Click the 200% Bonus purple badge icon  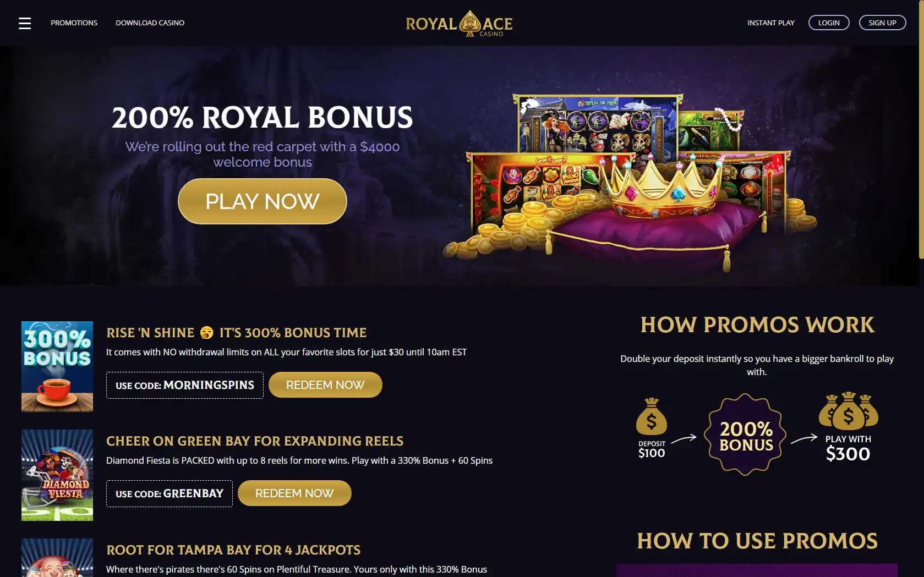[x=746, y=434]
